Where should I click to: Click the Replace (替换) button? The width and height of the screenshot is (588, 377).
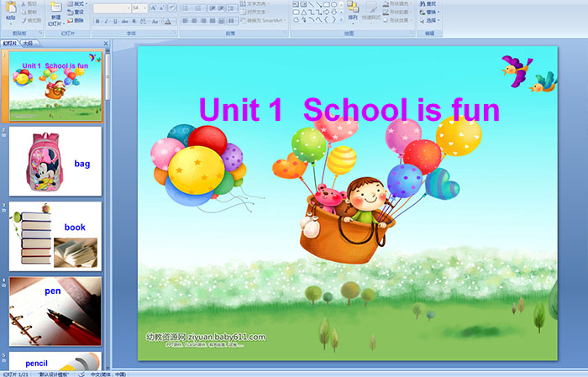pos(429,12)
